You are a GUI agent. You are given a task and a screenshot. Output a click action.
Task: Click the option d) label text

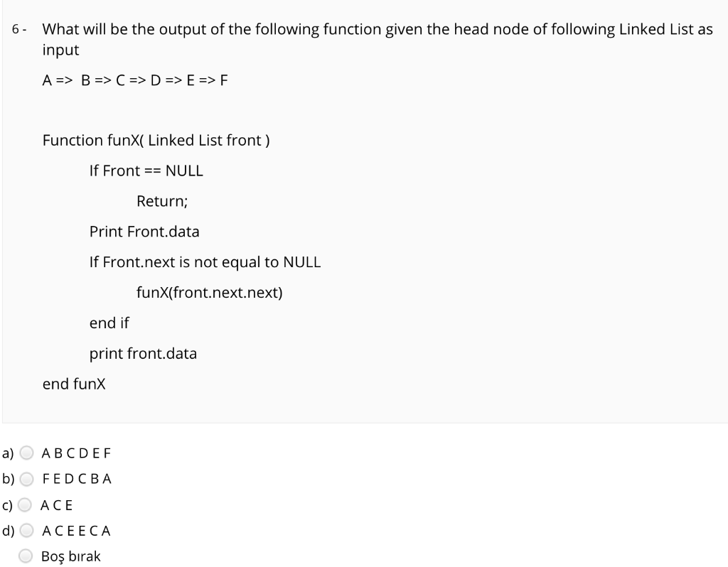(8, 530)
